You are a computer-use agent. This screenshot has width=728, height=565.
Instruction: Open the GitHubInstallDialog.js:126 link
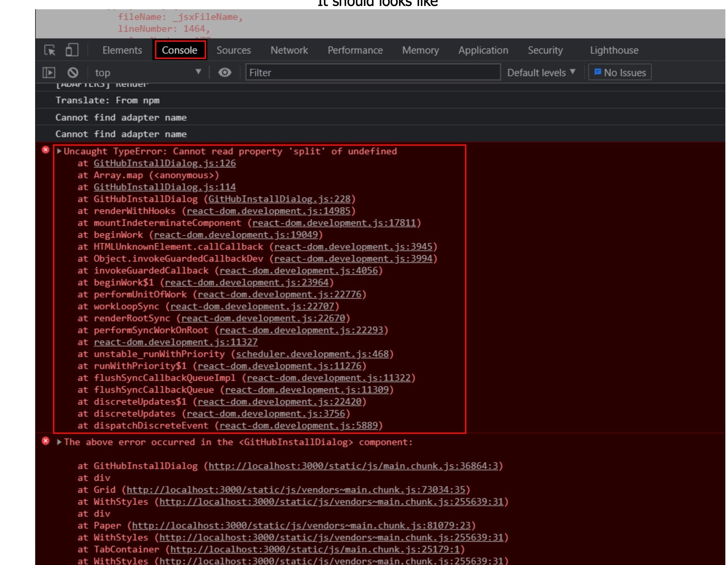click(x=164, y=163)
